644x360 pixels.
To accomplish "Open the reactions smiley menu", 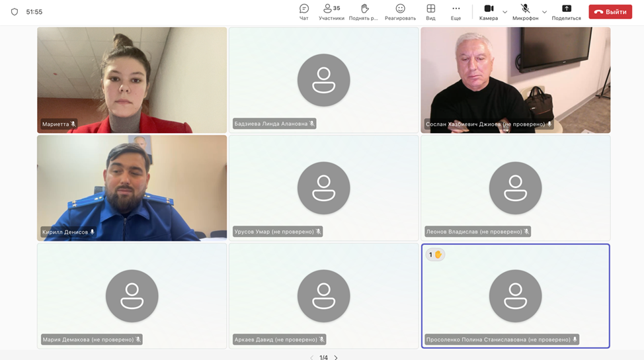I will click(400, 12).
